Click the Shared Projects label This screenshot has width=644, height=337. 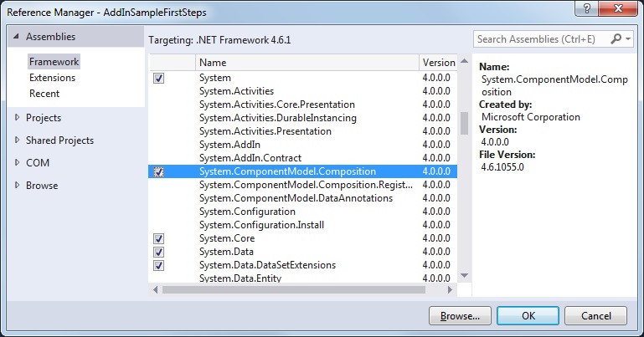tap(60, 140)
